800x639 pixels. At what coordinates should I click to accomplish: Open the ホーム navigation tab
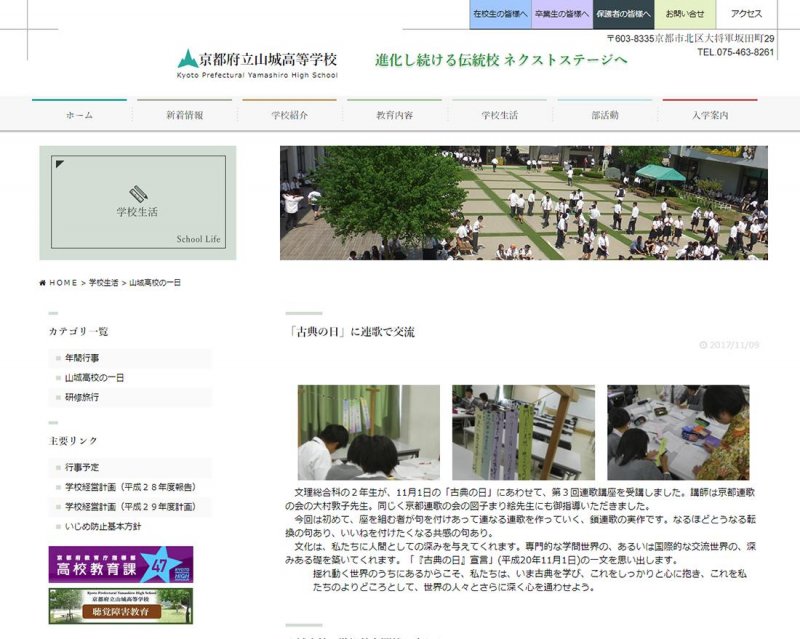point(79,115)
